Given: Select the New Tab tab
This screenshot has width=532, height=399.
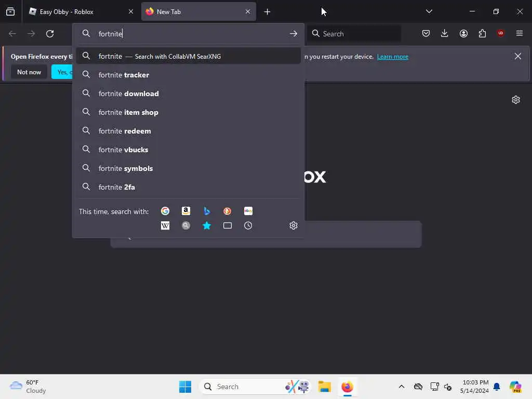Looking at the screenshot, I should point(198,12).
